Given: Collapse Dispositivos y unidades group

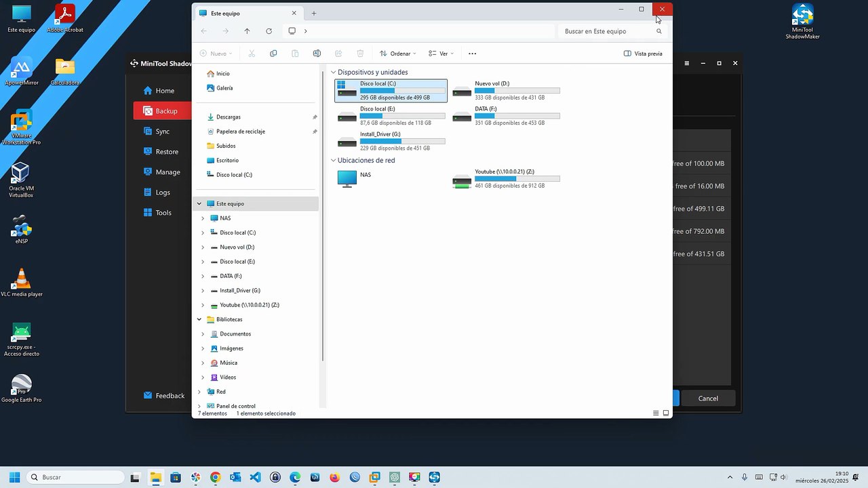Looking at the screenshot, I should coord(334,72).
